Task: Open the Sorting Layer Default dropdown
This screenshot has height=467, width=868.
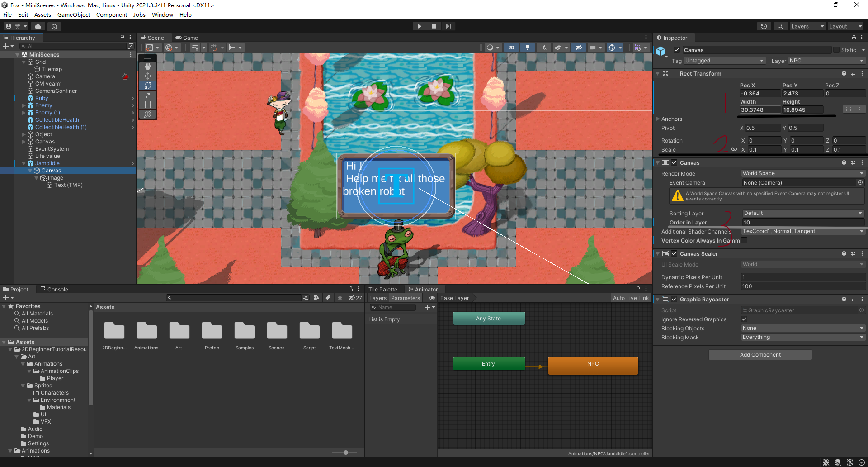Action: pos(803,213)
